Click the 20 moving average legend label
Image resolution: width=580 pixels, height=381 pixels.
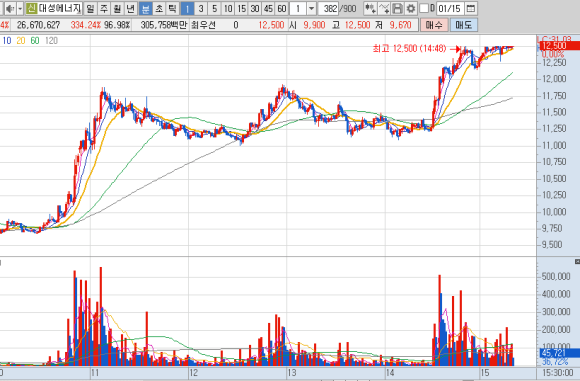click(x=21, y=41)
